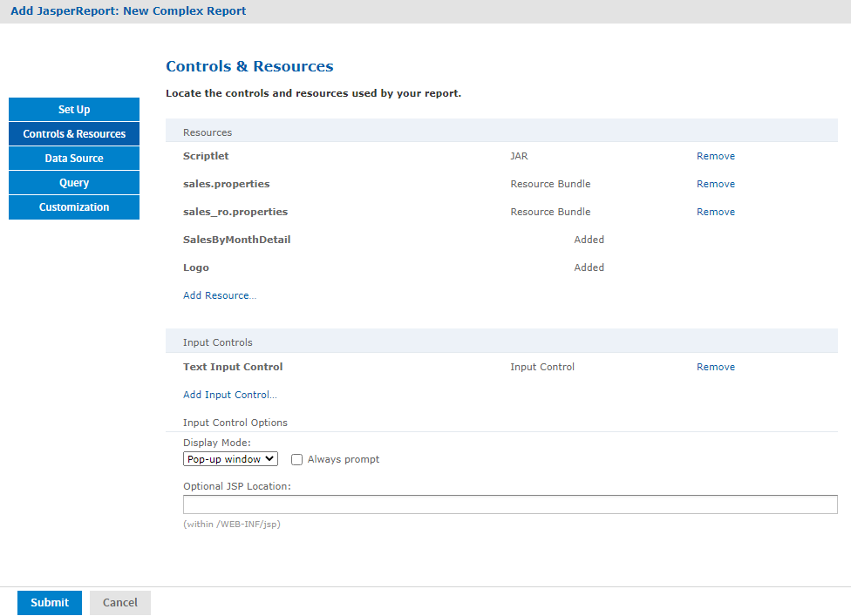Click the Added status for SalesByMonthDetail
This screenshot has width=851, height=616.
[x=589, y=240]
